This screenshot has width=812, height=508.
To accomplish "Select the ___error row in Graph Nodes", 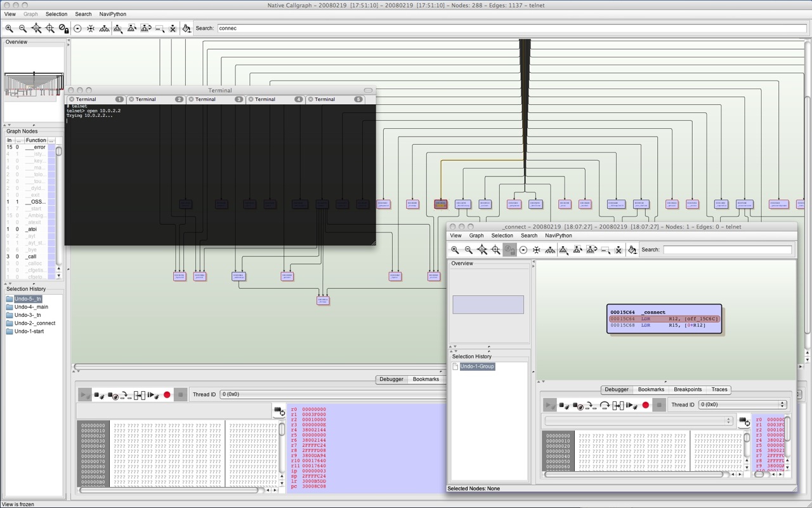I will (x=30, y=147).
